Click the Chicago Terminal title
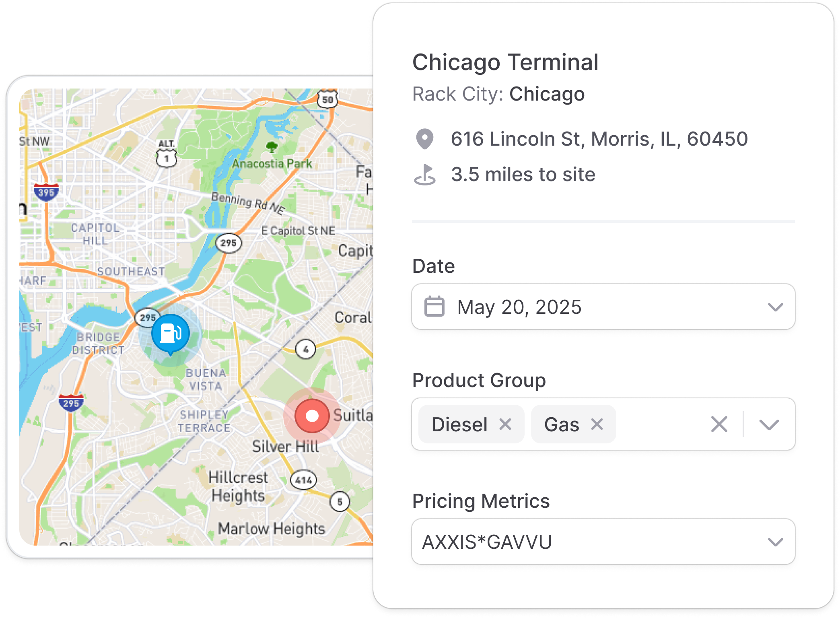840x618 pixels. pos(506,62)
